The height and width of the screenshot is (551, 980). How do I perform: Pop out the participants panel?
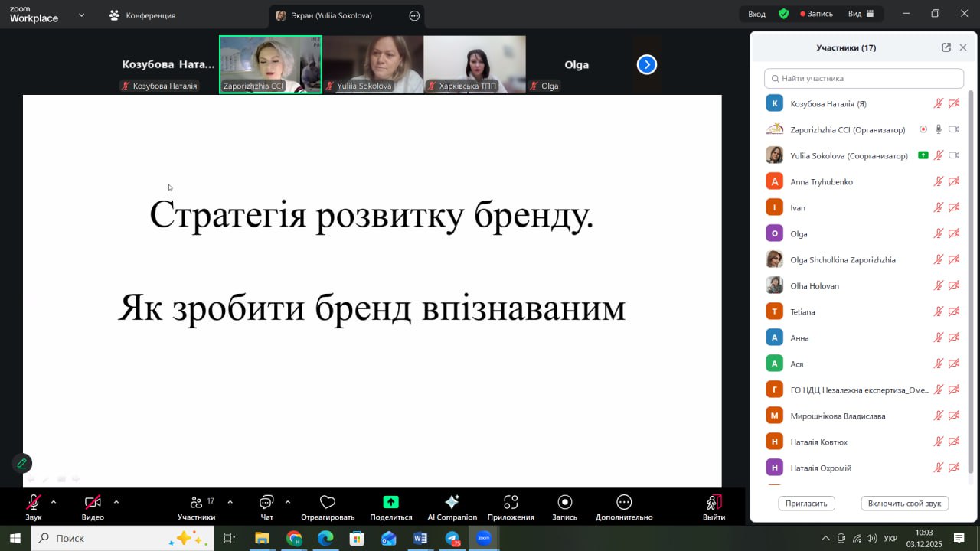click(x=946, y=47)
